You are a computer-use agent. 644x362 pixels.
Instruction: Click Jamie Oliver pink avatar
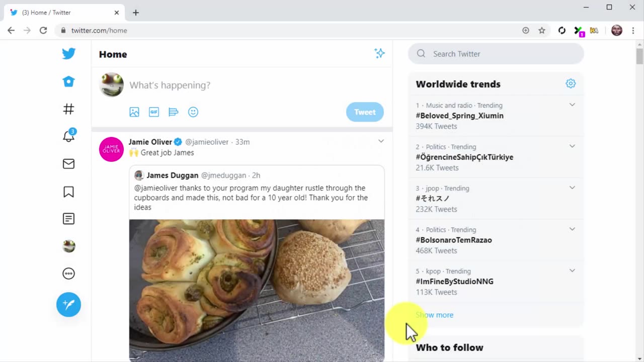(x=111, y=149)
